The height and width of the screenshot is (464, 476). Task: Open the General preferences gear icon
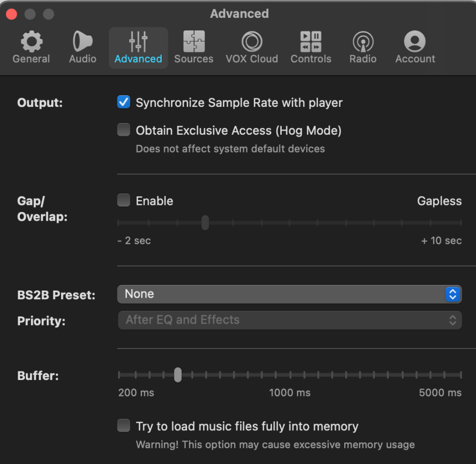click(x=32, y=41)
